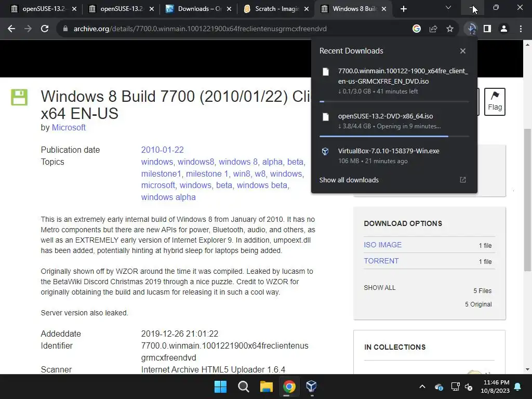Open the Chrome three-dot menu
532x399 pixels.
coord(521,29)
